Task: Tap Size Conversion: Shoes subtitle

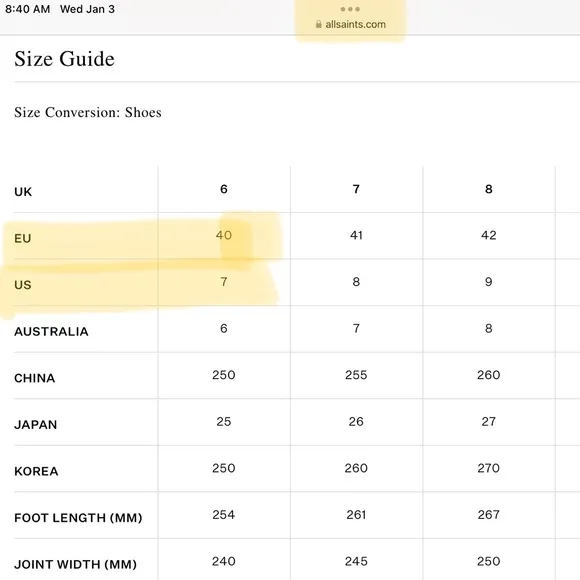Action: pyautogui.click(x=88, y=112)
